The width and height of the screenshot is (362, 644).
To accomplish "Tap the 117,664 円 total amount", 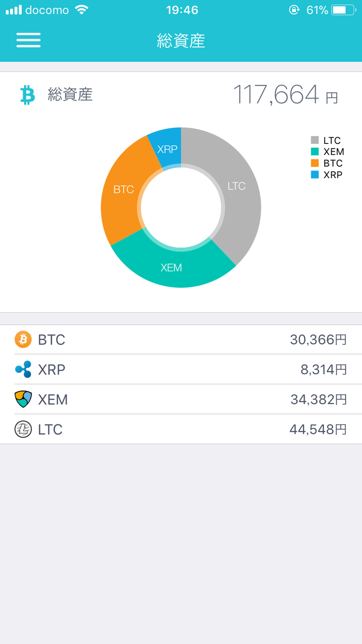I will coord(285,95).
